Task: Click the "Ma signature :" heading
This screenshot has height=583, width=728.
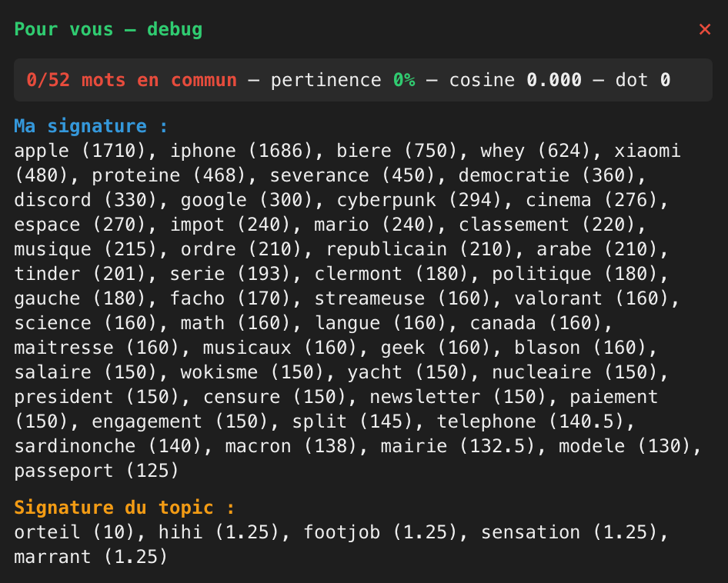Action: (91, 126)
